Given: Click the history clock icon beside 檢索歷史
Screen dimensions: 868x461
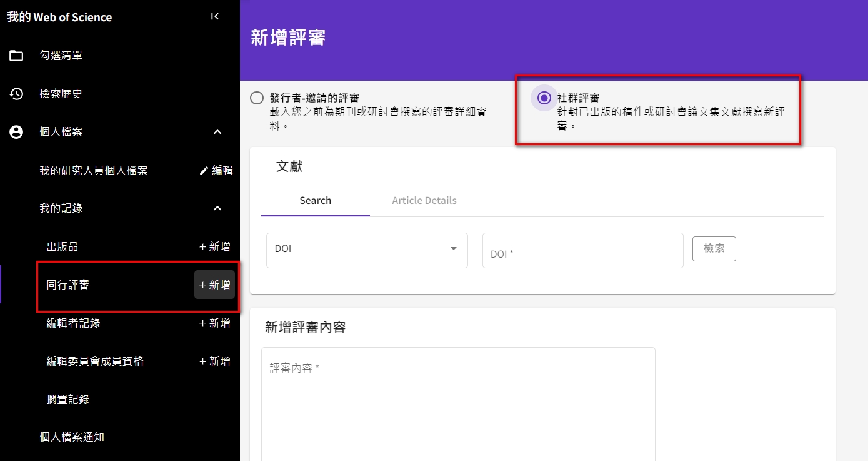Looking at the screenshot, I should [16, 94].
